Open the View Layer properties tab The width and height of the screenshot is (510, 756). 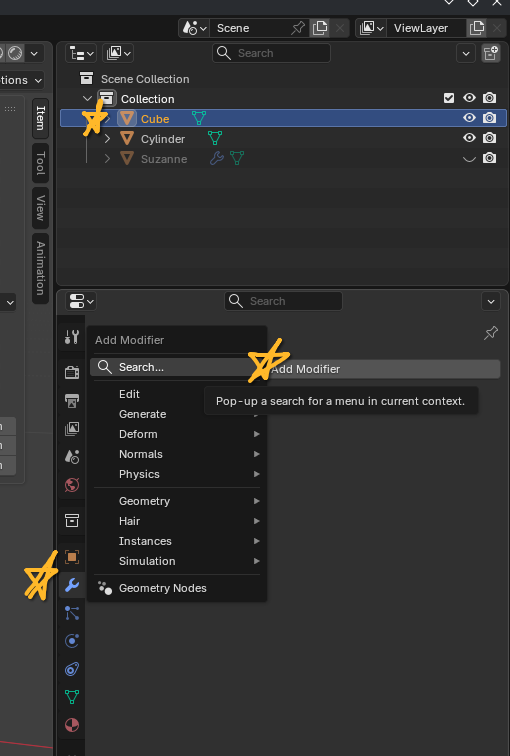[72, 428]
